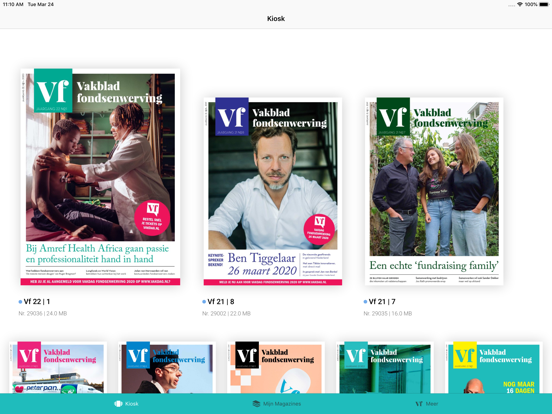Tap the Vf logo icon beside Meer
This screenshot has height=414, width=552.
[x=419, y=403]
